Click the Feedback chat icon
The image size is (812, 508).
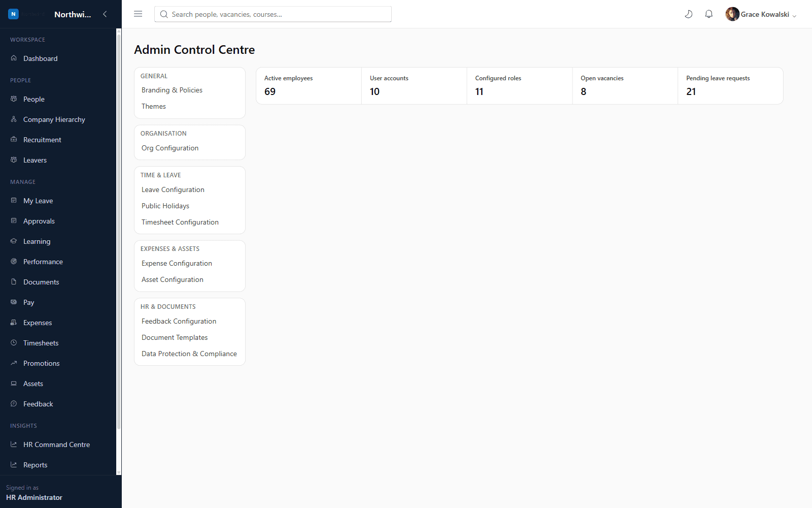[x=14, y=404]
